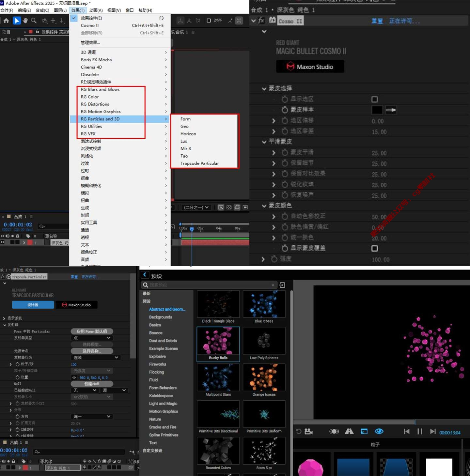Jump to the first frame in the preview
Screen dimensions: 470x476
coord(407,431)
